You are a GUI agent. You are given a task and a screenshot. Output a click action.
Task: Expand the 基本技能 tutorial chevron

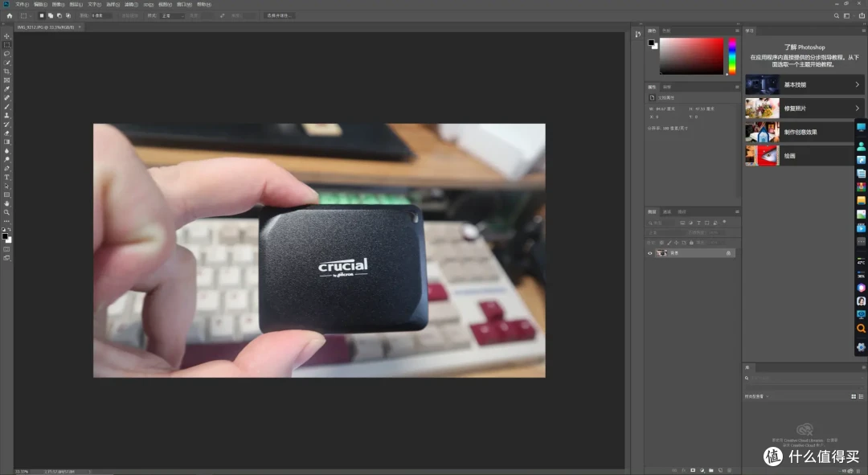click(x=857, y=84)
